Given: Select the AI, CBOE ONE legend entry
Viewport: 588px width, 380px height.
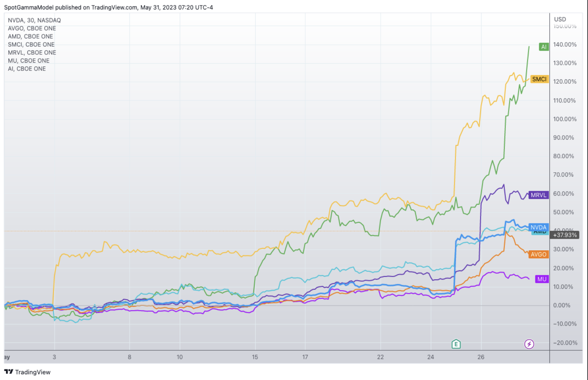Looking at the screenshot, I should coord(27,69).
